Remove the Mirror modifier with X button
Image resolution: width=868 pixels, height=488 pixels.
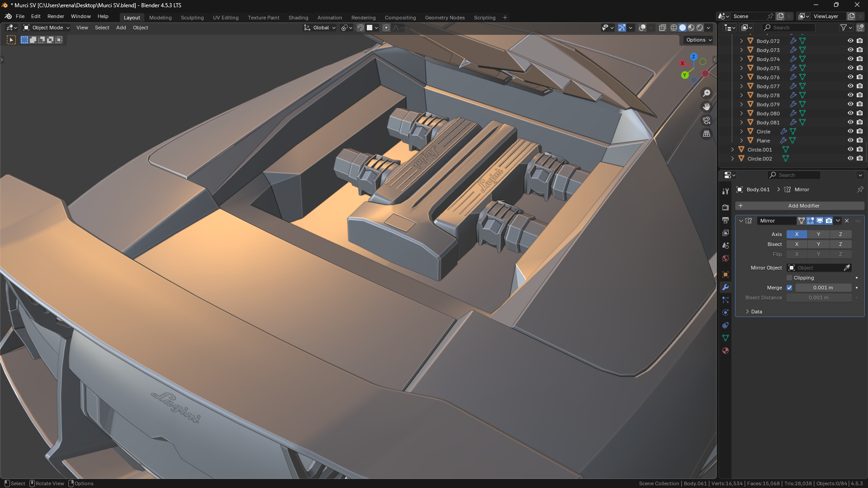(847, 221)
